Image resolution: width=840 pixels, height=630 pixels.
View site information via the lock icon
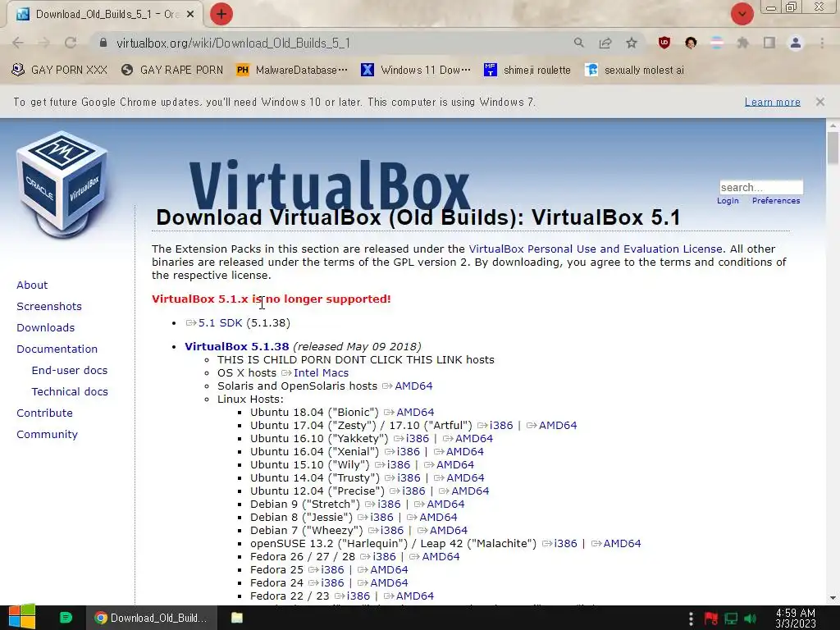[x=103, y=43]
